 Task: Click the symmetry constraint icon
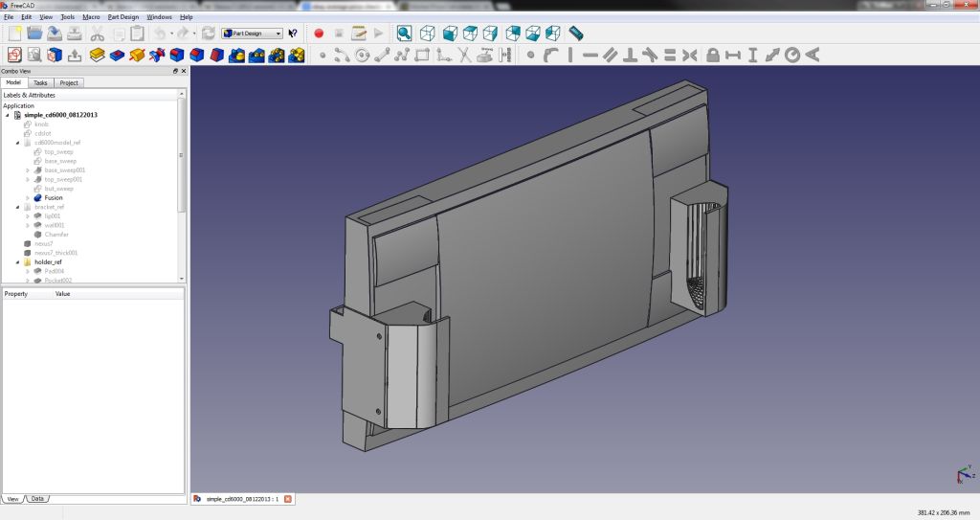tap(689, 56)
